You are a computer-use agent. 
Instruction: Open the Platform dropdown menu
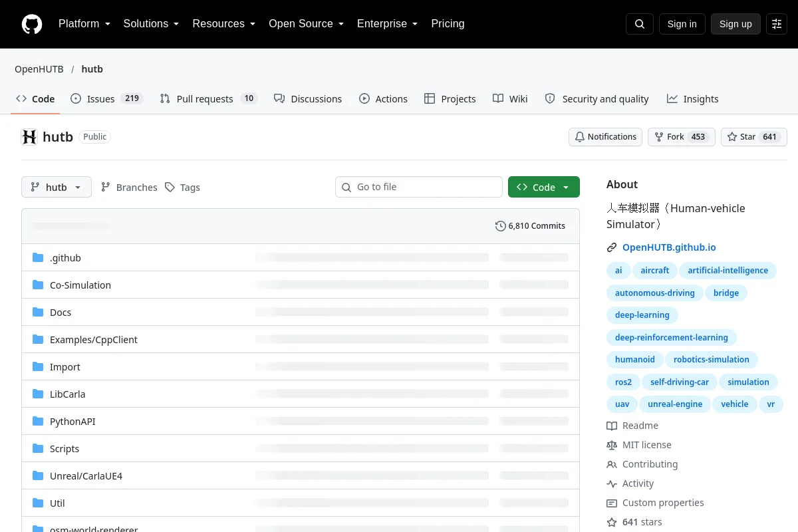click(x=84, y=24)
